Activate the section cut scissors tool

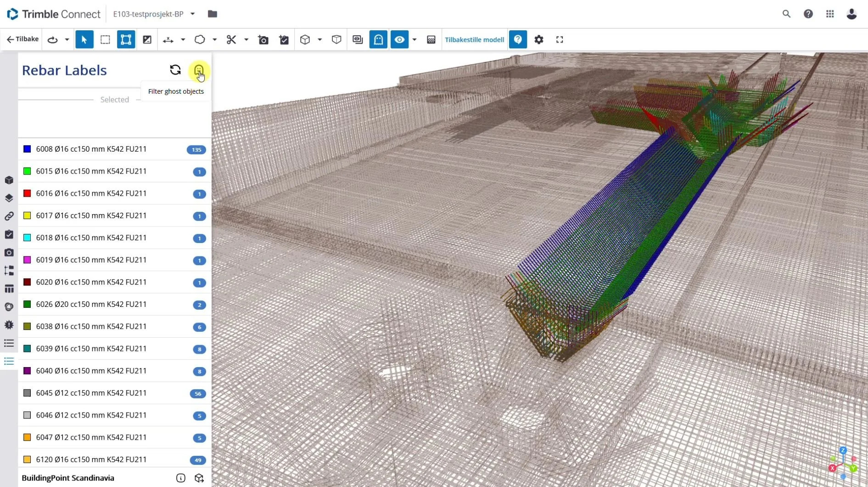(231, 40)
